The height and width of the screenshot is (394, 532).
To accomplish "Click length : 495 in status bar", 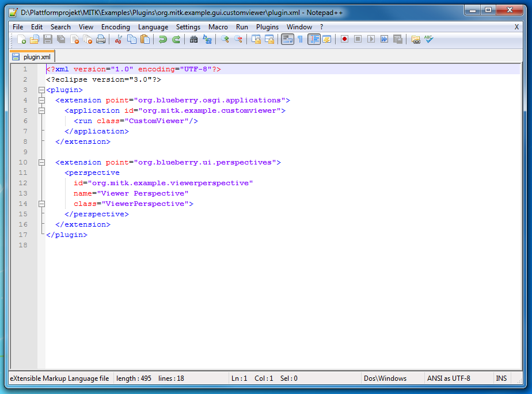I will [134, 378].
